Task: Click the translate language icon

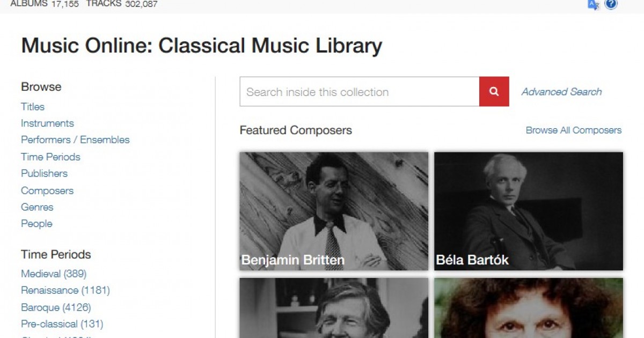Action: [x=593, y=5]
